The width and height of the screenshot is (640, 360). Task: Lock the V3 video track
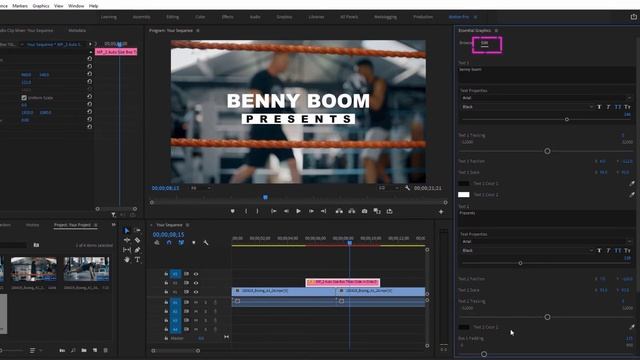pos(166,274)
